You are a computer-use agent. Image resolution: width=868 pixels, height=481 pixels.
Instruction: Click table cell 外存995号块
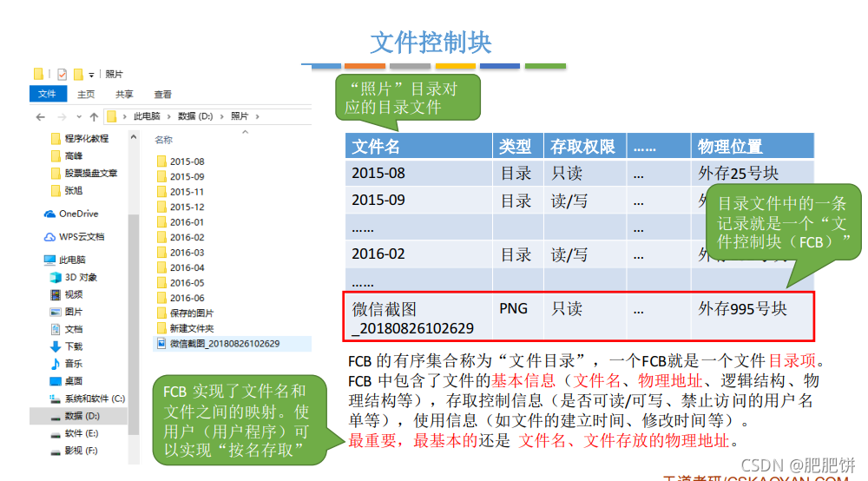tap(742, 308)
